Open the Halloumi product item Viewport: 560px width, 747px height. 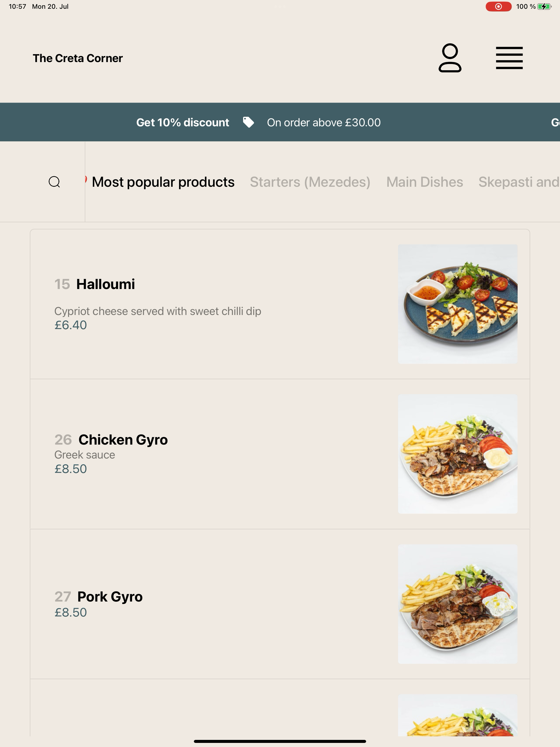tap(280, 304)
